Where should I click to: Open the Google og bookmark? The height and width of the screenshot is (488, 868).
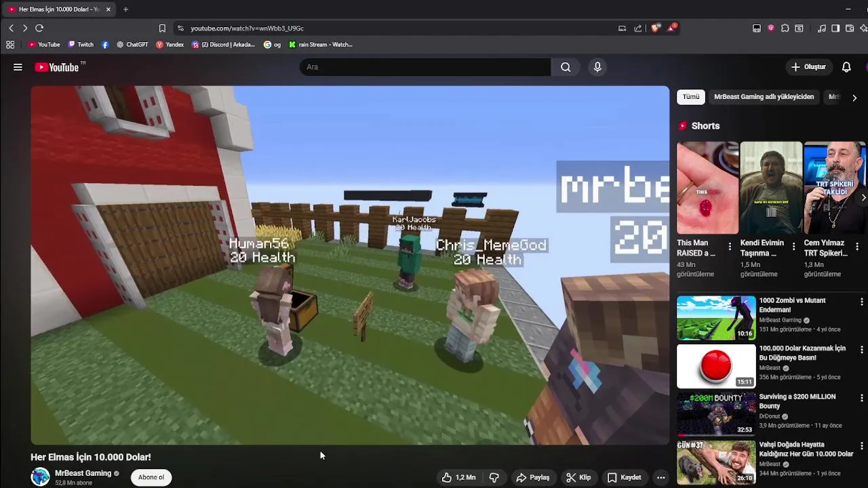272,45
